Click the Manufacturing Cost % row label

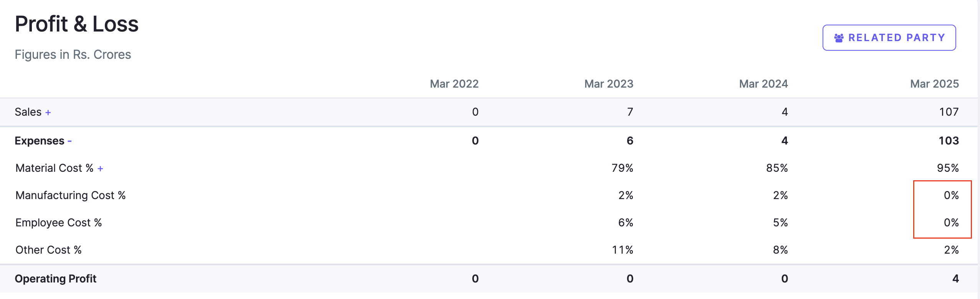[x=71, y=195]
